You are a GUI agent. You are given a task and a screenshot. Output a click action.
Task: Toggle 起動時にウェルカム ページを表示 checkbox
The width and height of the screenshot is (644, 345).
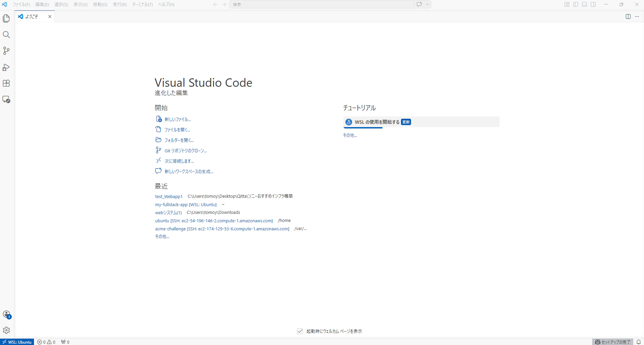point(300,331)
